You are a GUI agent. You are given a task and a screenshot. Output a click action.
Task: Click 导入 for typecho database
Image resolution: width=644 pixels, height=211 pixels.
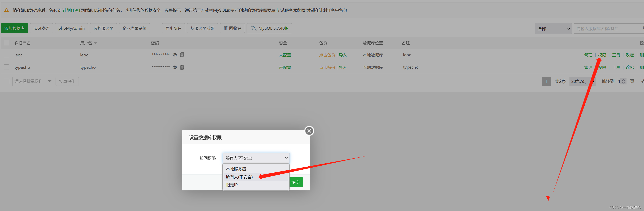(343, 67)
